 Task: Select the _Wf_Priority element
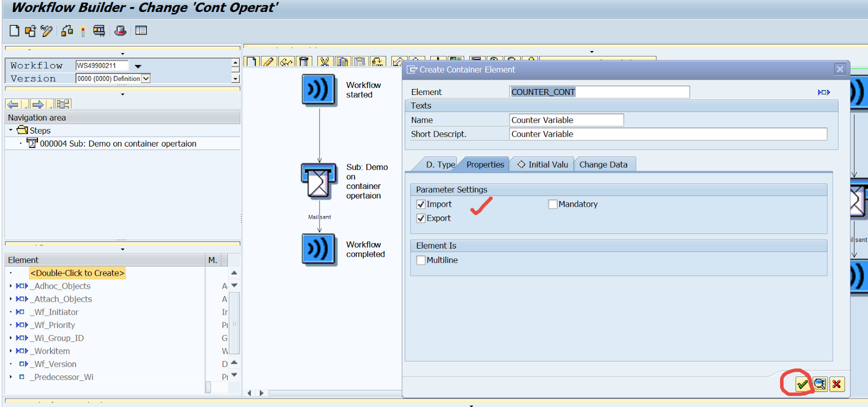click(53, 325)
